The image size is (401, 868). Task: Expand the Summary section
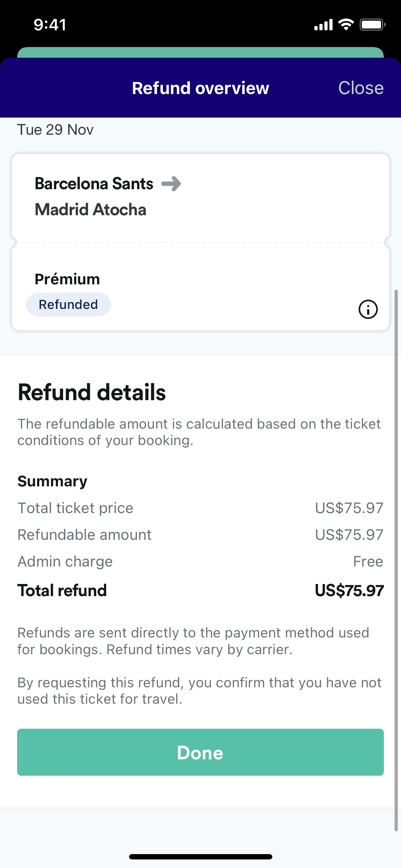52,481
